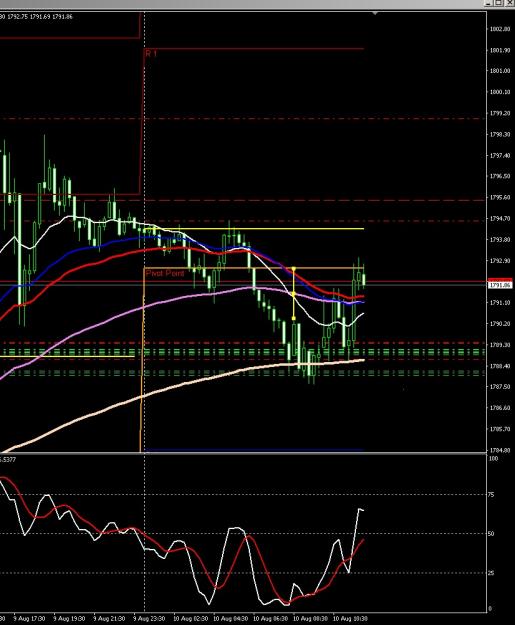Image resolution: width=515 pixels, height=625 pixels.
Task: Click the 1802.80 price axis label
Action: [x=500, y=29]
